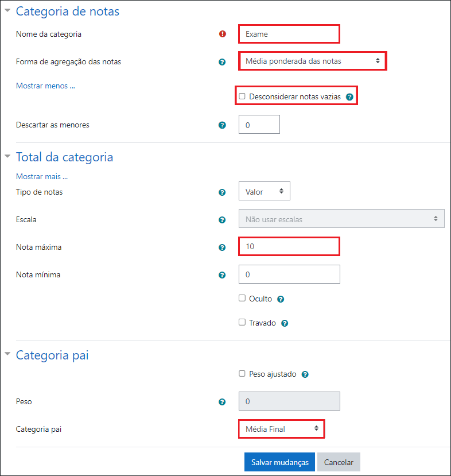Open help icon next to Nota máxima
Viewport: 451px width, 476px height.
[222, 247]
